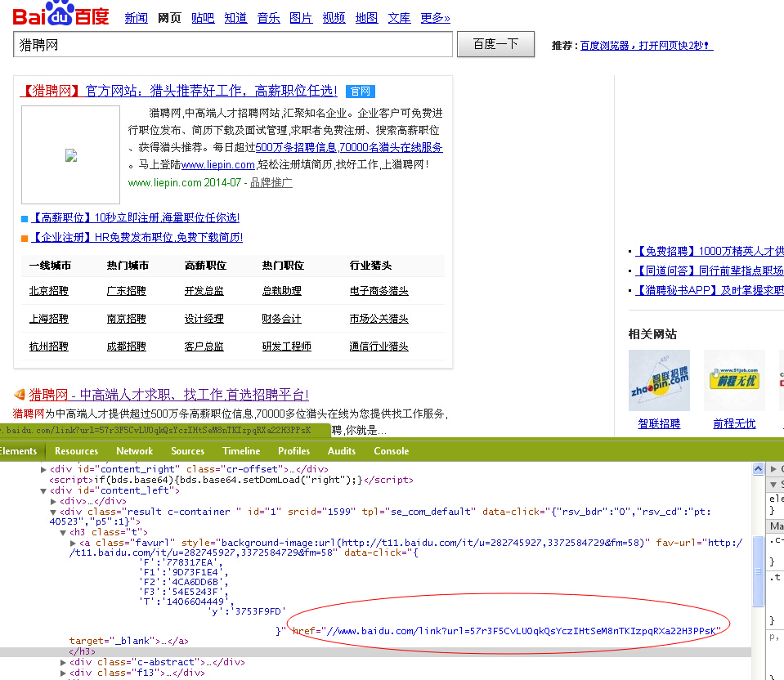Image resolution: width=784 pixels, height=680 pixels.
Task: Click the 前程无忧 text link
Action: click(x=734, y=424)
